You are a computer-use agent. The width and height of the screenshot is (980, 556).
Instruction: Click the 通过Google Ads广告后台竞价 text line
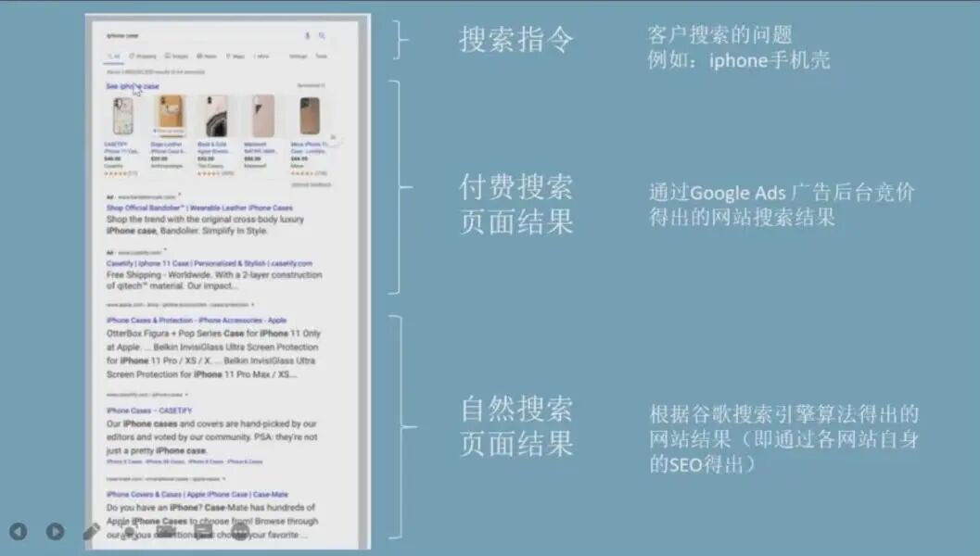pos(782,193)
